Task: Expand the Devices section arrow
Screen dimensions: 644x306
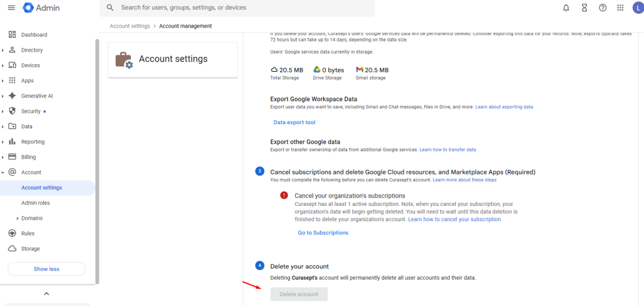Action: click(3, 65)
